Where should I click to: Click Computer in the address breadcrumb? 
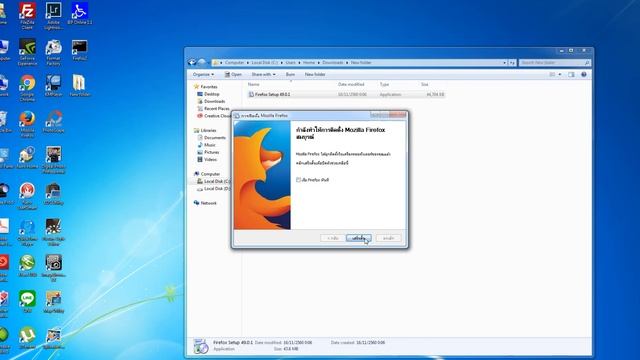click(234, 62)
